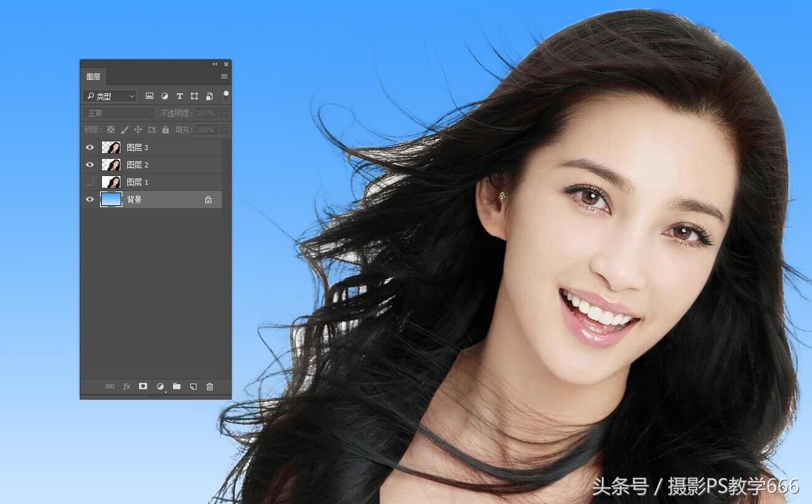The image size is (812, 504).
Task: Hide 图层 3 using eye icon
Action: coord(90,148)
